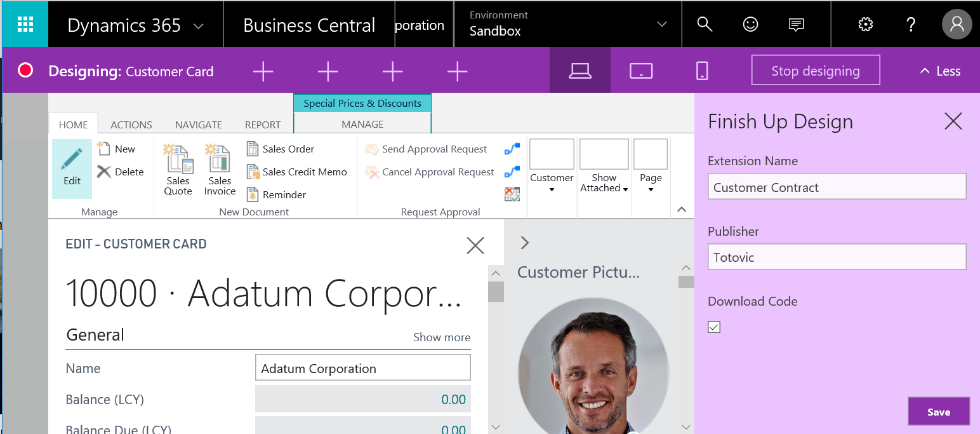Click the Send Approval Request envelope icon
The image size is (980, 434).
[371, 148]
